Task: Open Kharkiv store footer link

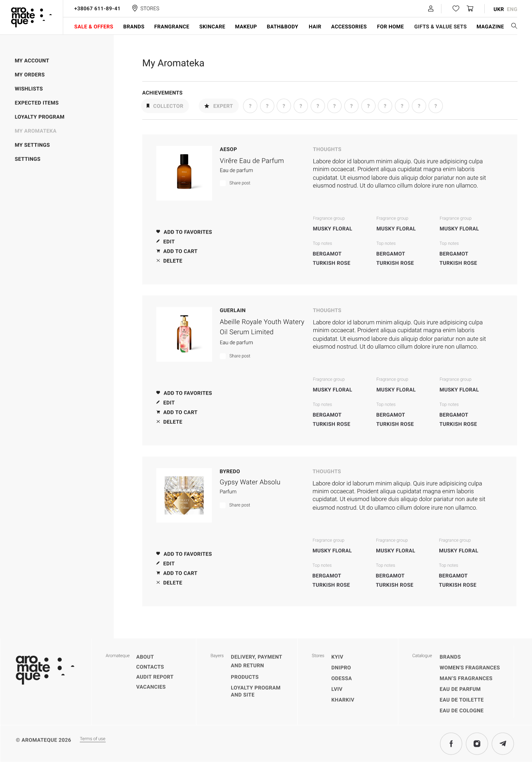Action: tap(343, 700)
